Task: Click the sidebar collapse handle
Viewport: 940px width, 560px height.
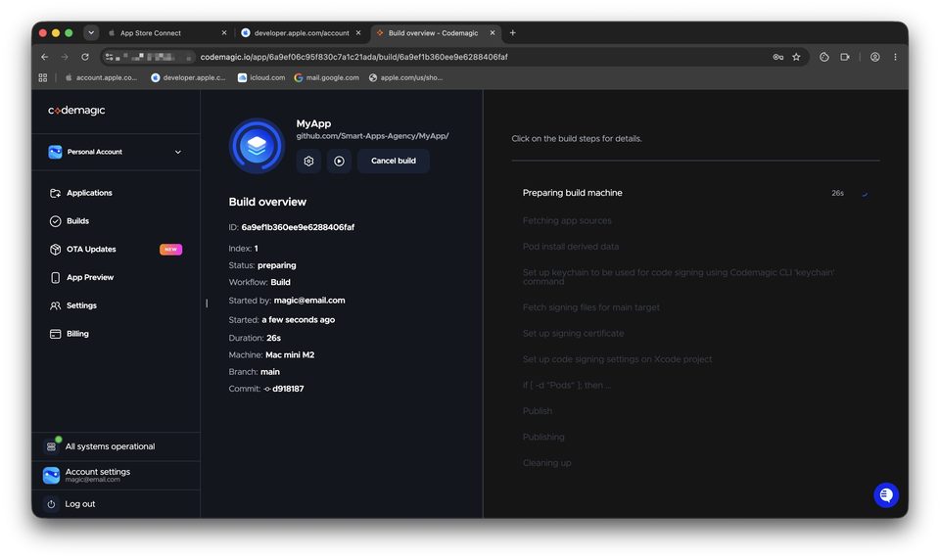Action: tap(207, 303)
